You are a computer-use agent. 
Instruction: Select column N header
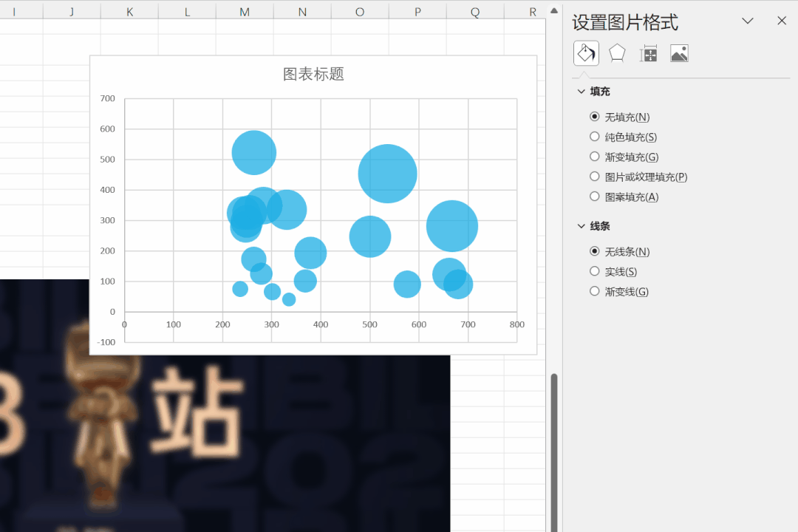302,12
